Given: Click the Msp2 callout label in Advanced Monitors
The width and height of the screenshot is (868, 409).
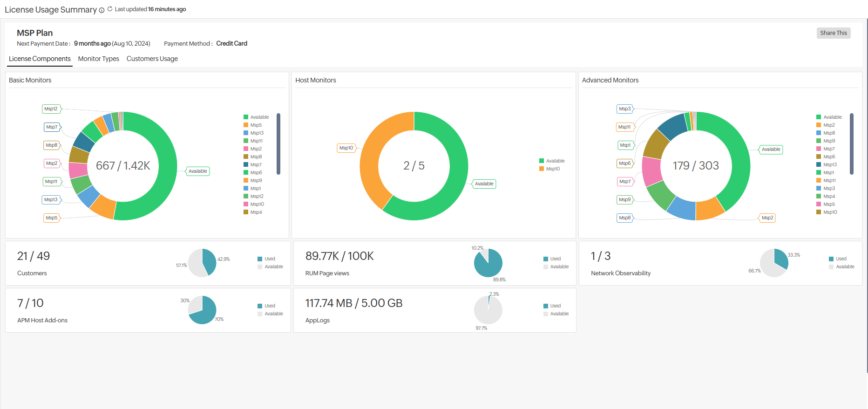Looking at the screenshot, I should tap(767, 218).
